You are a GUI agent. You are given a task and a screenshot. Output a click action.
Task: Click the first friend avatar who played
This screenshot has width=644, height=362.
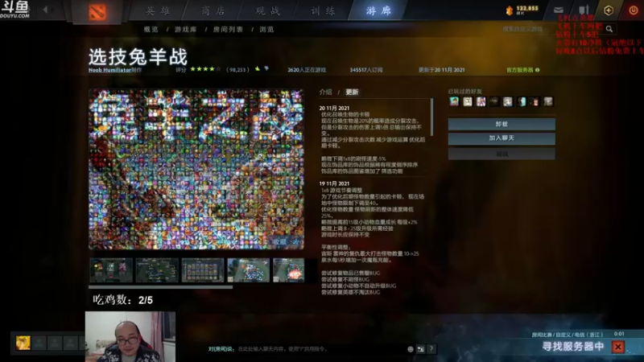tap(454, 101)
